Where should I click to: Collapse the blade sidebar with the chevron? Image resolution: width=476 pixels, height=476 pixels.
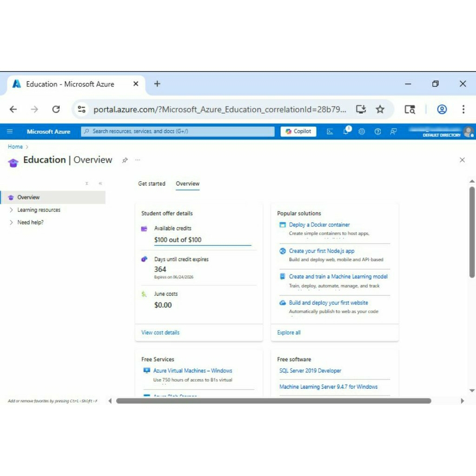pos(101,184)
